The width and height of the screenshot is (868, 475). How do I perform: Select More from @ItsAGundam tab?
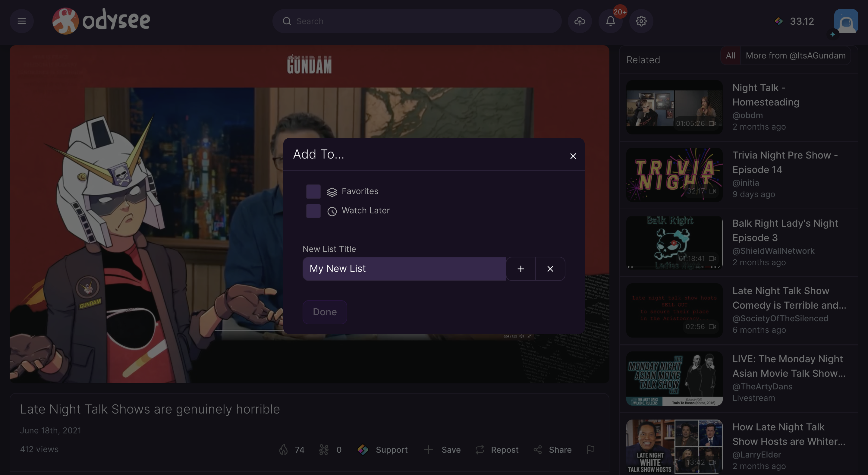[796, 55]
